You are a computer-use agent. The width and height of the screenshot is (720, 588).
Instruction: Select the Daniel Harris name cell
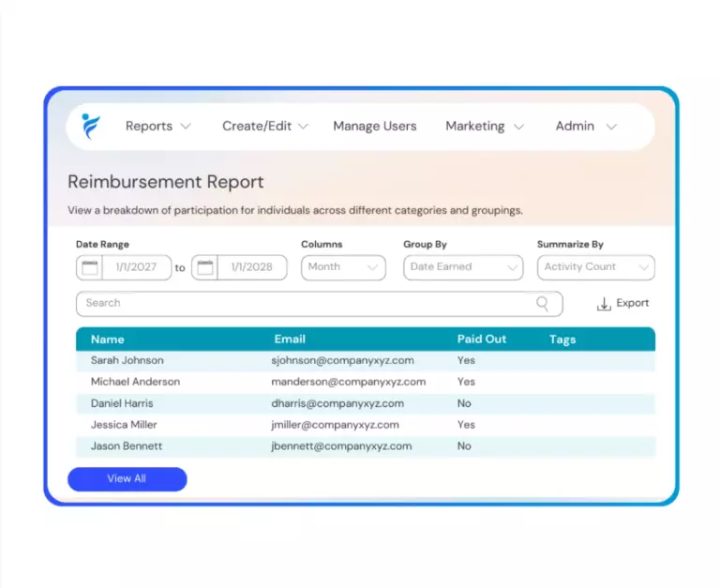pyautogui.click(x=122, y=403)
